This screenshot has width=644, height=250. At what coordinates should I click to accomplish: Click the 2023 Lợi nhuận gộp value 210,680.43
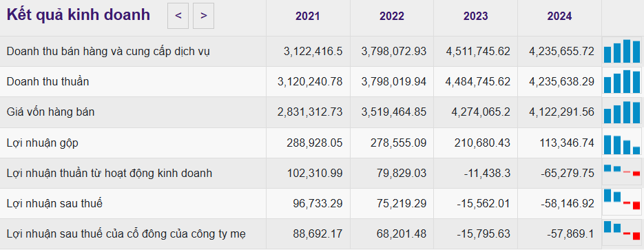[x=482, y=143]
